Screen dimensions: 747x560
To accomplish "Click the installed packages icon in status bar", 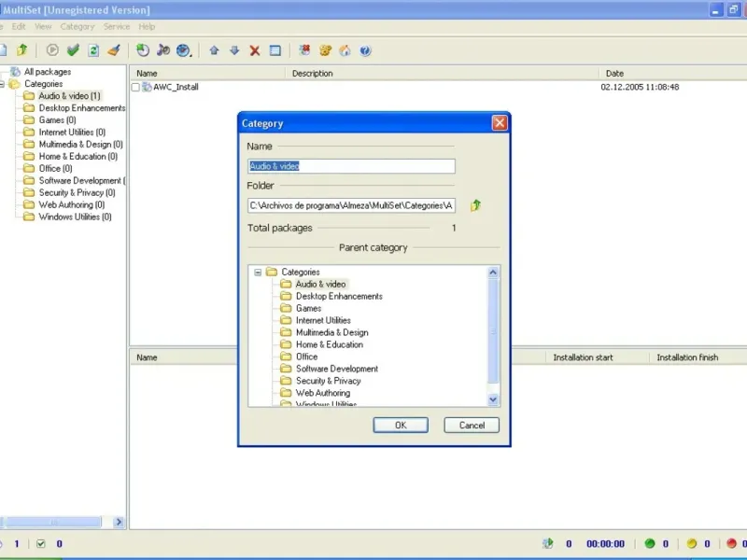I will point(548,543).
